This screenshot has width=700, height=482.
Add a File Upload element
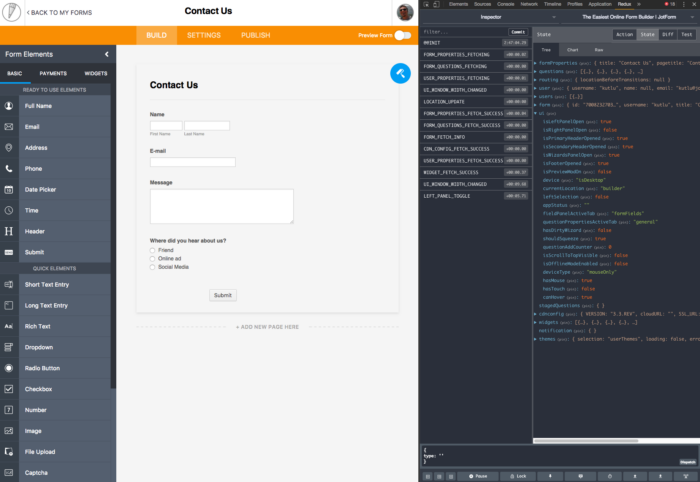tap(55, 452)
